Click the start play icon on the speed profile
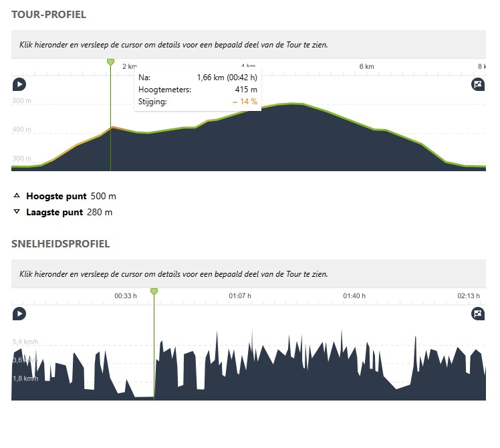500x448 pixels. [x=19, y=314]
